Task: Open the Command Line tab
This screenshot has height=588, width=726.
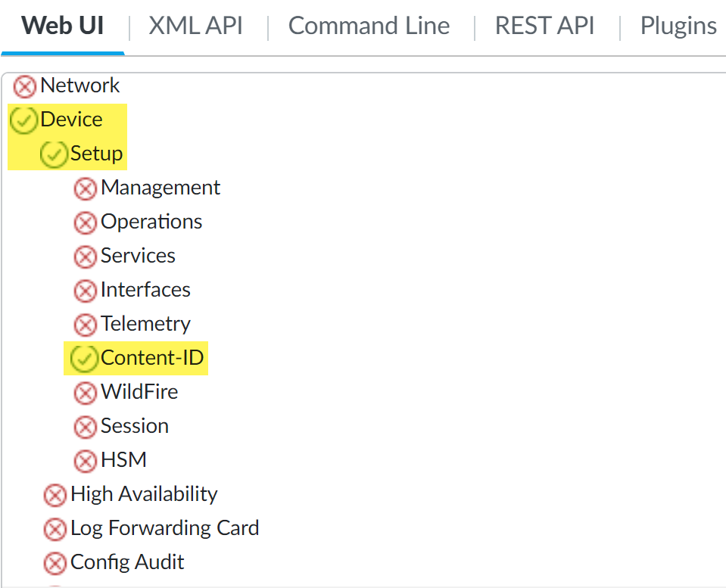Action: coord(369,26)
